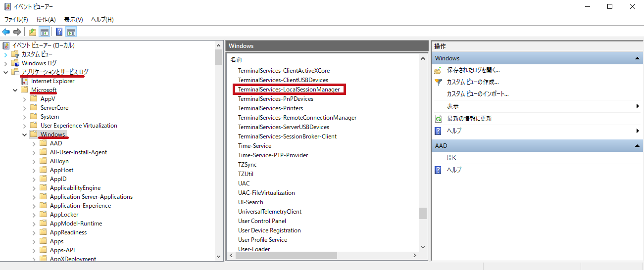This screenshot has width=644, height=270.
Task: Select User Device Registration entry
Action: (x=269, y=230)
